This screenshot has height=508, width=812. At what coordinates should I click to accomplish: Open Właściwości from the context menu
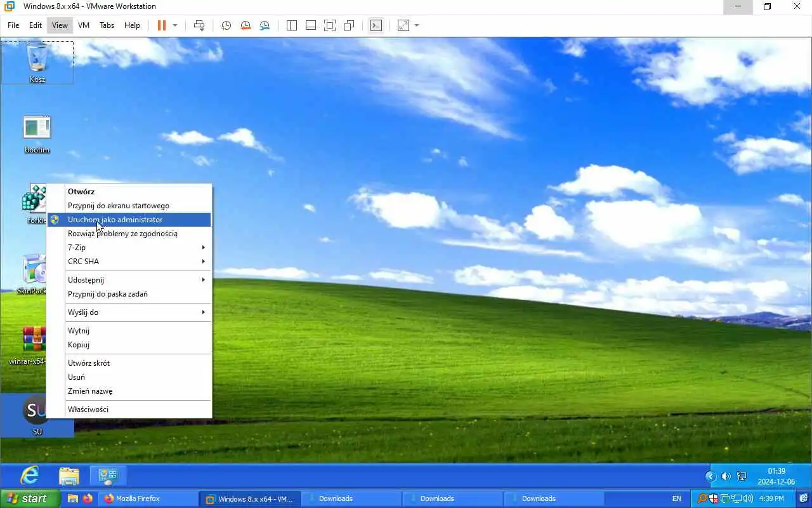pos(129,410)
